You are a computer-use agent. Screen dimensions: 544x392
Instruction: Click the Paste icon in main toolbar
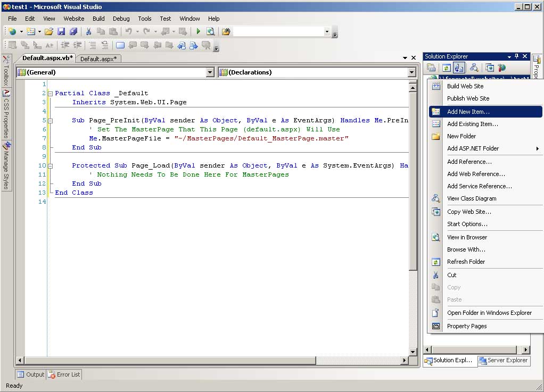point(113,31)
